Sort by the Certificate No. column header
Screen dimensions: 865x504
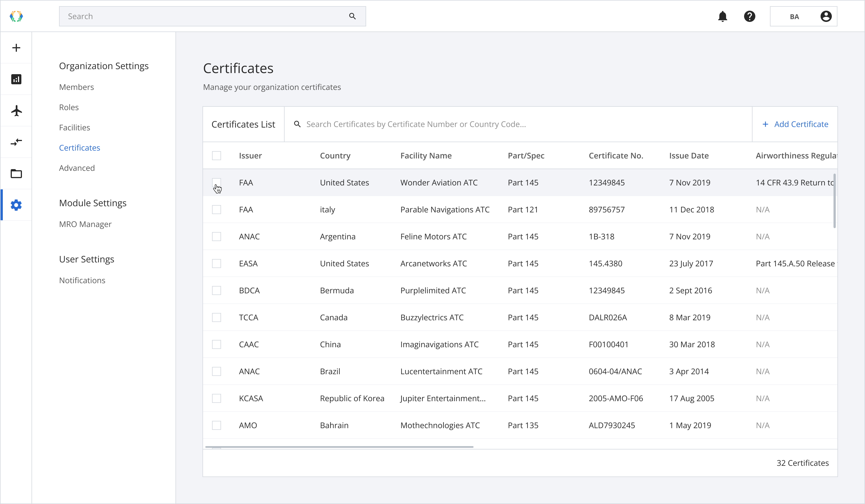coord(616,156)
